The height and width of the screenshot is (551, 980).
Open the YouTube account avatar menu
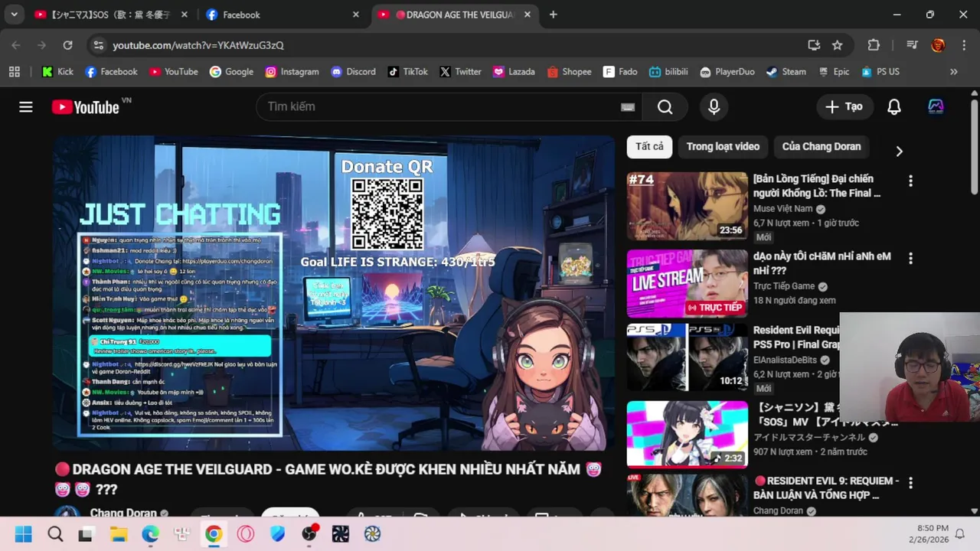point(936,107)
